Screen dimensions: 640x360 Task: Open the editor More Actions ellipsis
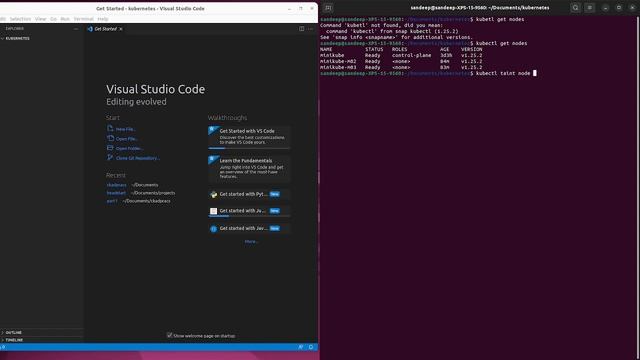pos(311,29)
